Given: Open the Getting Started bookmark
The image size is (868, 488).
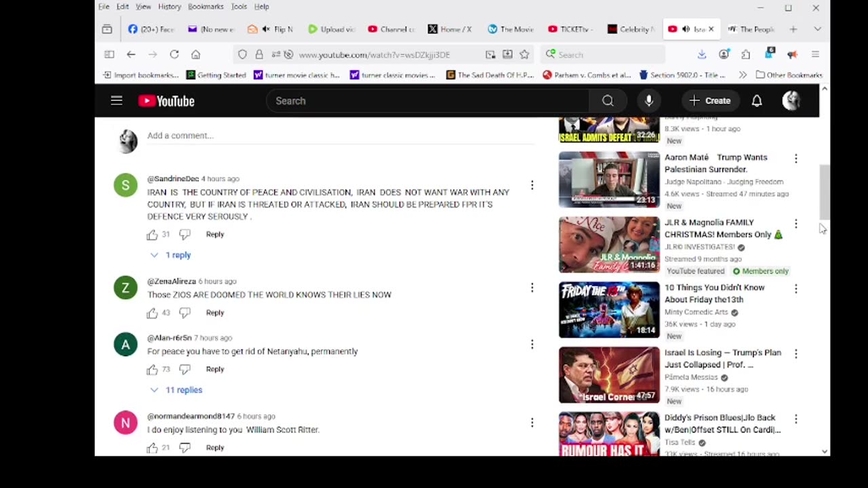Looking at the screenshot, I should click(216, 75).
